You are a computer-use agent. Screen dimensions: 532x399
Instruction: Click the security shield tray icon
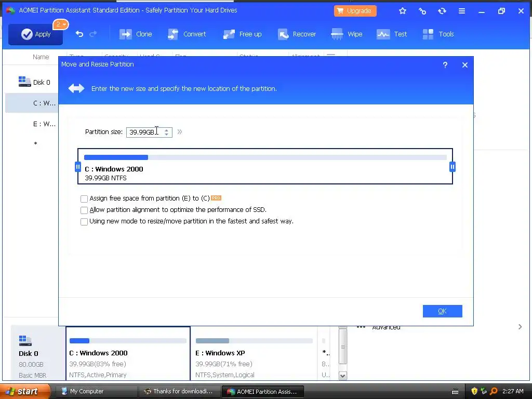tap(474, 391)
